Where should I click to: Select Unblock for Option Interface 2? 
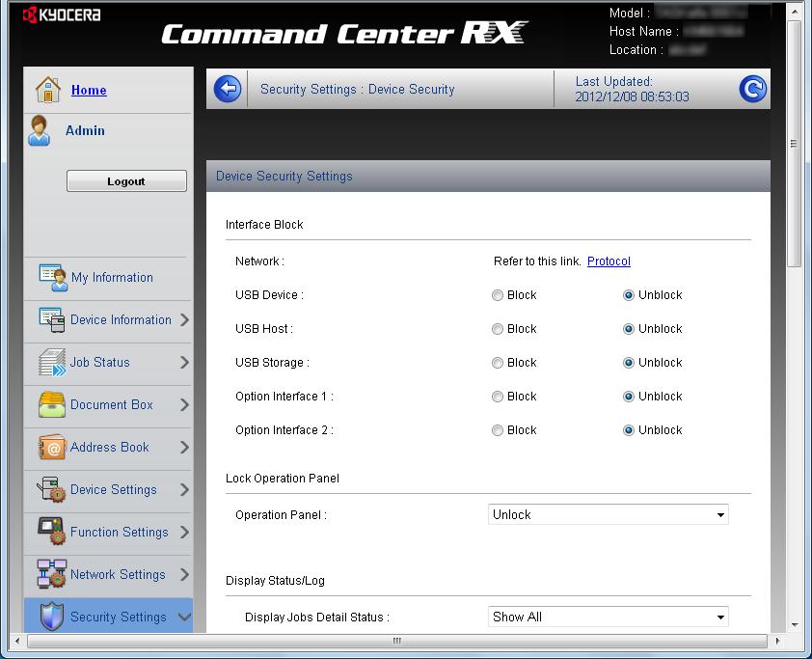click(628, 430)
